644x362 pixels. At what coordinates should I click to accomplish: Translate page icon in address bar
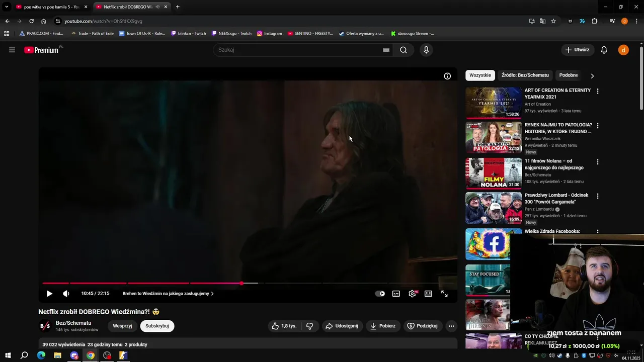(542, 21)
